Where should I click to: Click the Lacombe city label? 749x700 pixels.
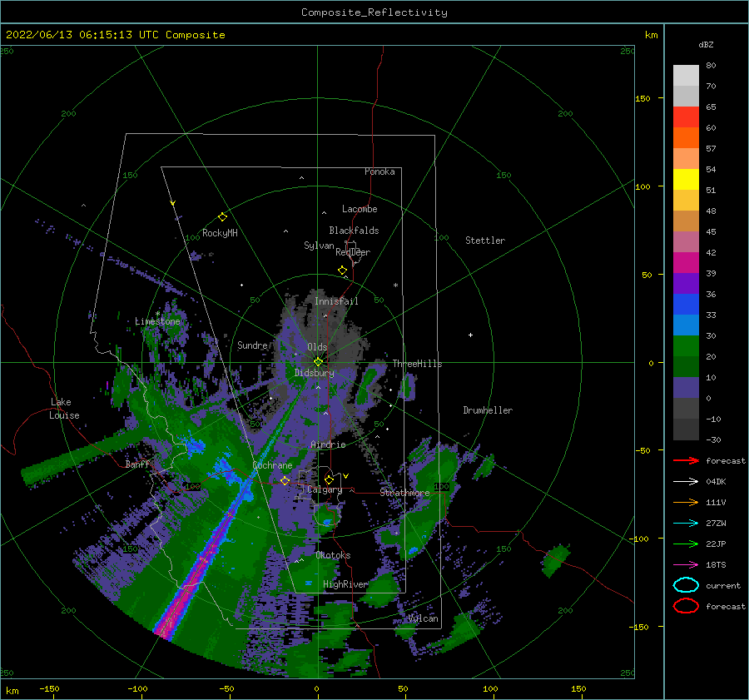(x=360, y=209)
